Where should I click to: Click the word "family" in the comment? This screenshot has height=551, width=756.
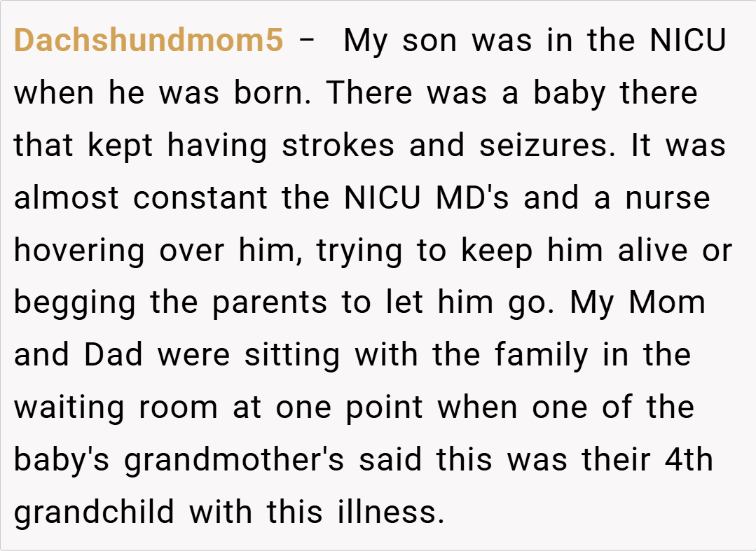click(541, 355)
